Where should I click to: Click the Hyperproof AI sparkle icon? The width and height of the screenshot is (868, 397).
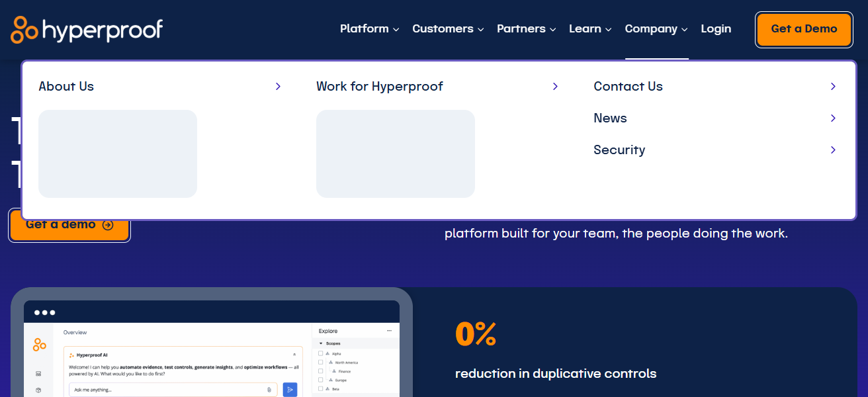[71, 355]
